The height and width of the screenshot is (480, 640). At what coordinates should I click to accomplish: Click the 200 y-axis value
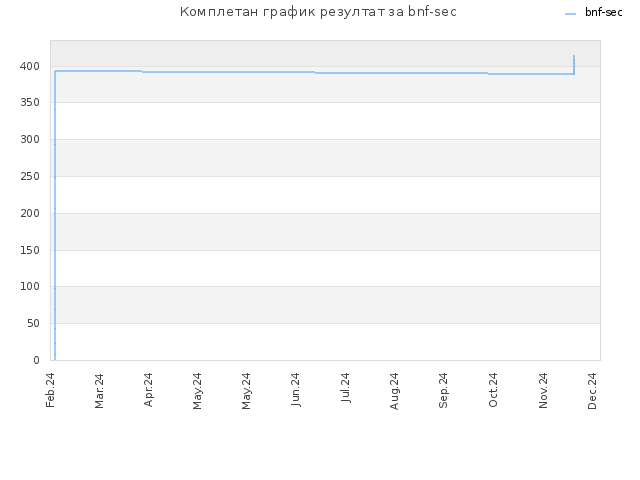(x=30, y=213)
